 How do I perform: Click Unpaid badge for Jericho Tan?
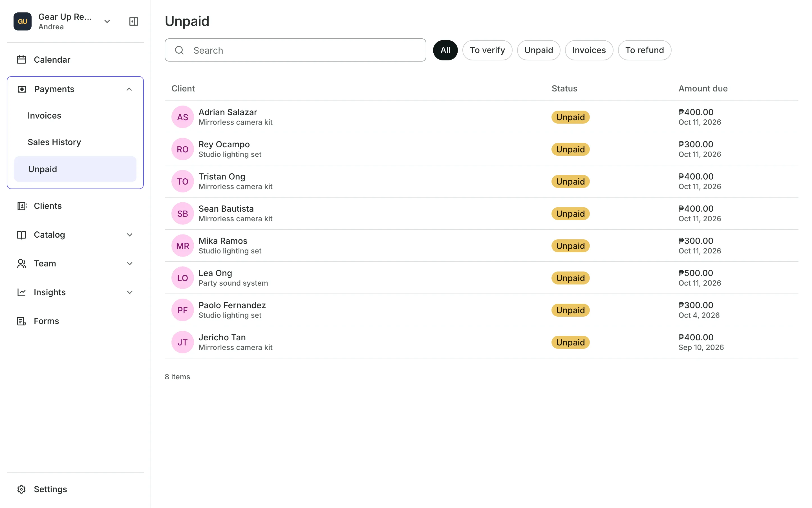coord(570,342)
